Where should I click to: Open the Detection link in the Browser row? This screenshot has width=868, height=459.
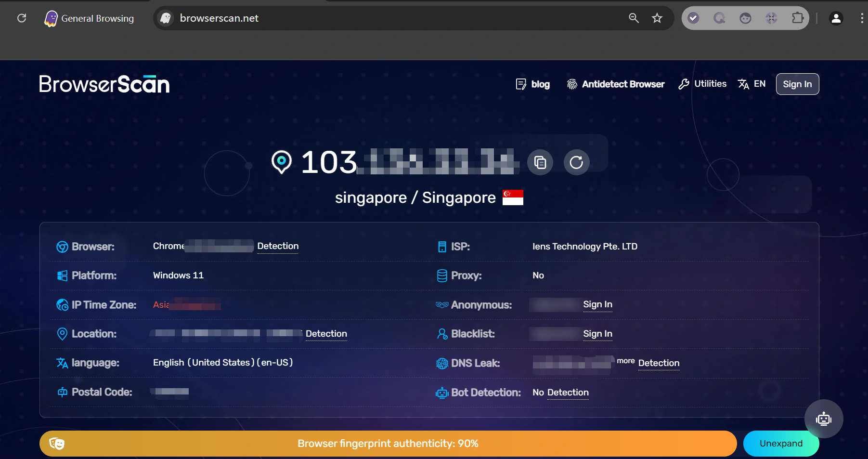(x=278, y=246)
